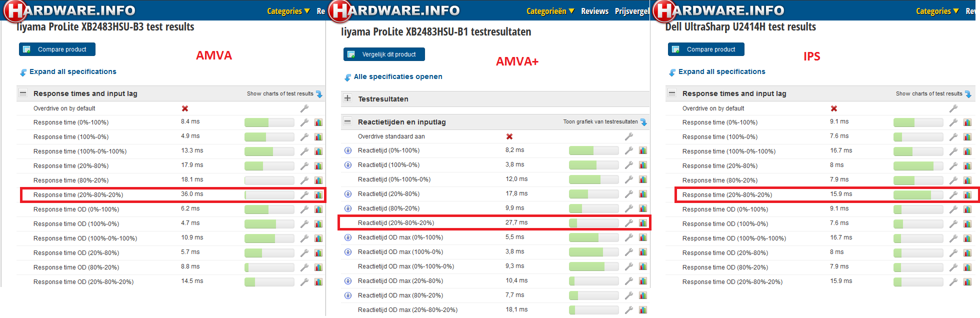Click red X in AMVA Overdrive on by default row
980x318 pixels.
point(185,108)
